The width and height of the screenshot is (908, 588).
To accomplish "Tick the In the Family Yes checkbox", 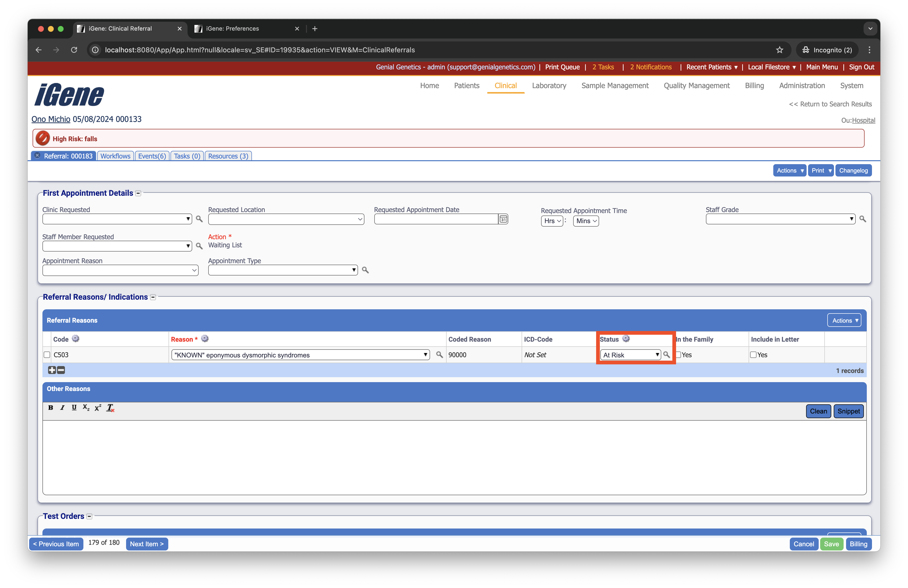I will point(678,355).
